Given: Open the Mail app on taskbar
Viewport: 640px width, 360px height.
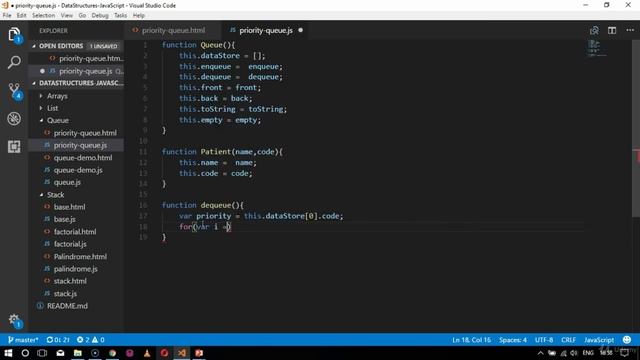Looking at the screenshot, I should [60, 353].
